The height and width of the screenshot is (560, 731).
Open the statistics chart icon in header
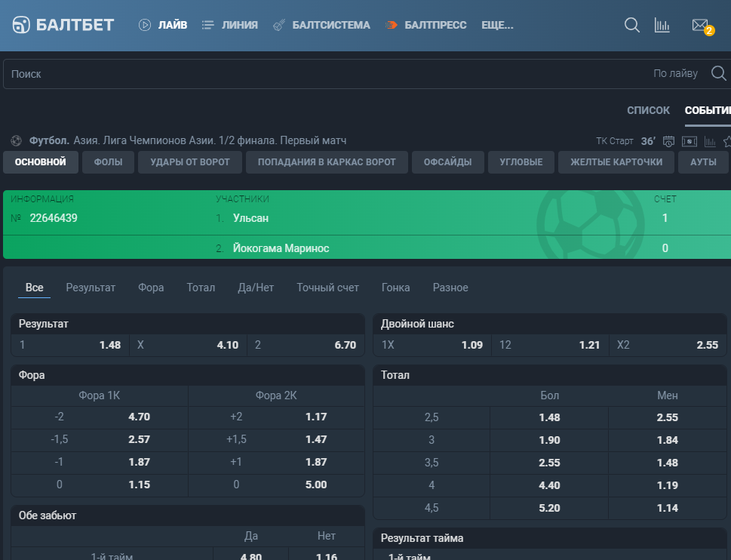coord(662,25)
